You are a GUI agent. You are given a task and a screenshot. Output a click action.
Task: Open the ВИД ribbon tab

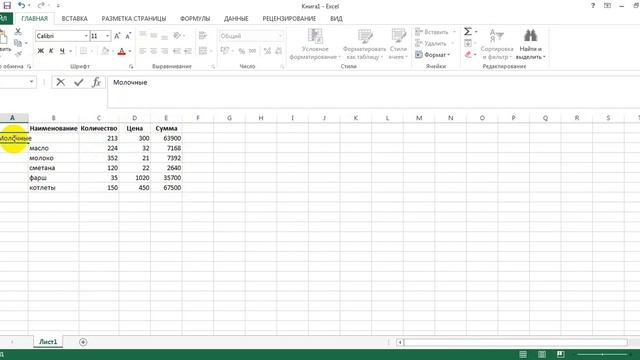click(336, 18)
